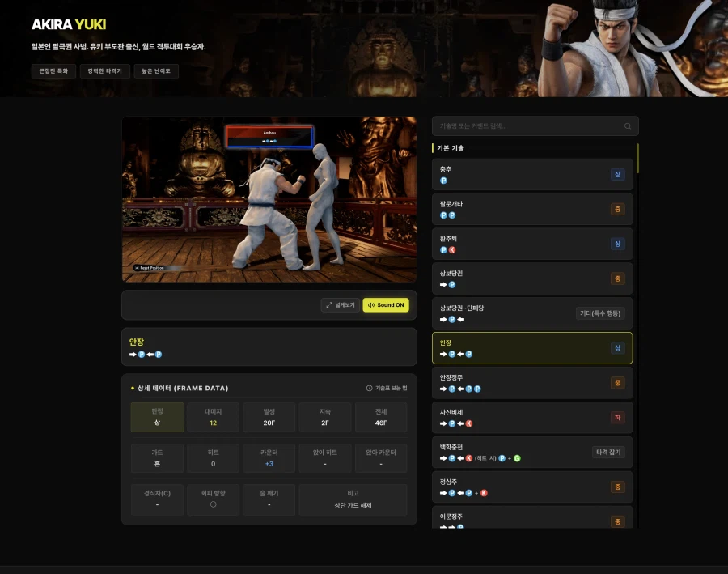This screenshot has width=728, height=574.
Task: Click the Anzhou move demo video
Action: tap(269, 199)
